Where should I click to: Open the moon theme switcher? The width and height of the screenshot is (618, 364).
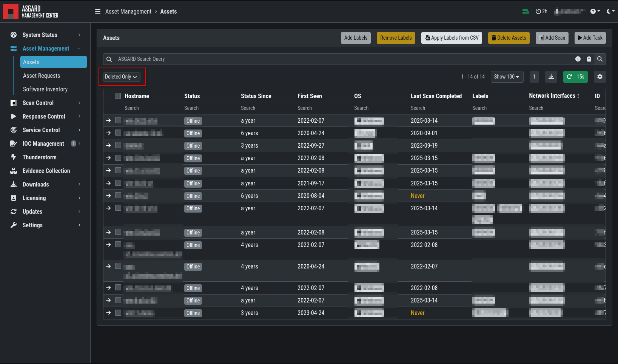[610, 11]
